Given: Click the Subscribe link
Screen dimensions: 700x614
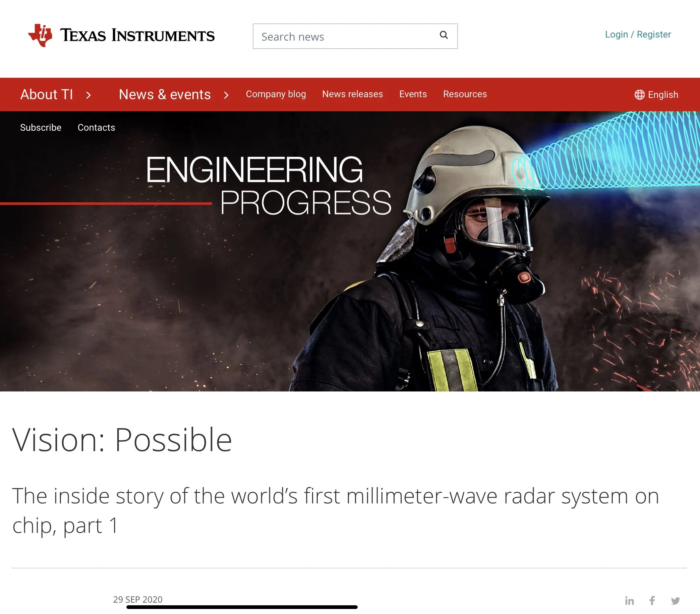Looking at the screenshot, I should [x=41, y=128].
